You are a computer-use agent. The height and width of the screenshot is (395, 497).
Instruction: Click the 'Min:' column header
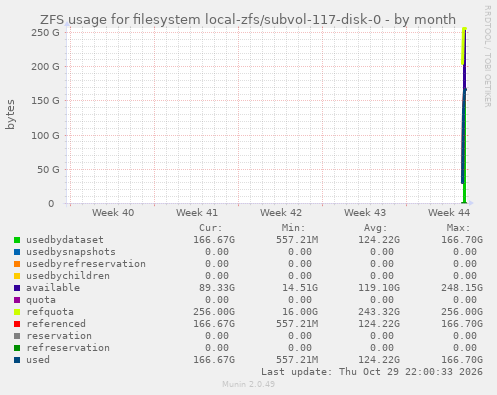click(x=293, y=228)
